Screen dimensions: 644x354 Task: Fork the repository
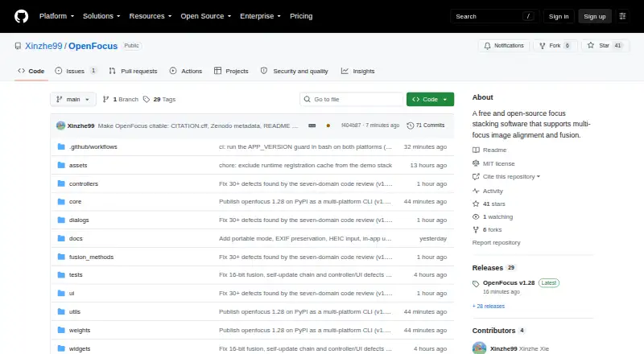click(555, 46)
